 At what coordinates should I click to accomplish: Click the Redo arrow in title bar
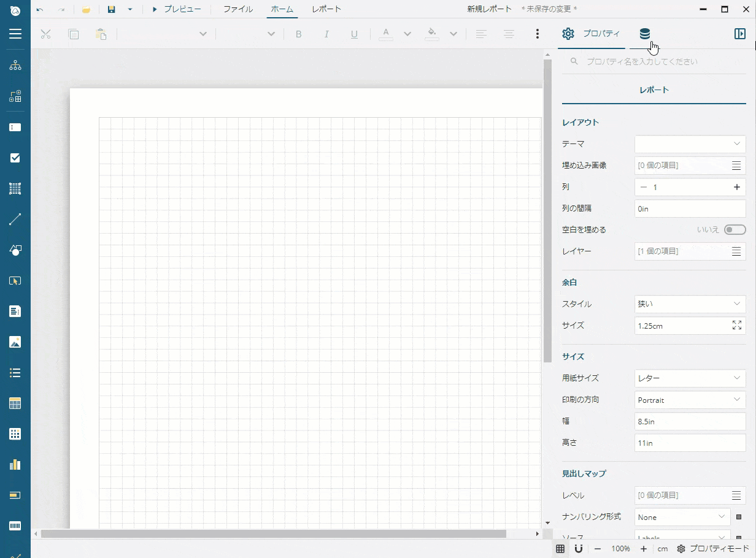point(61,9)
